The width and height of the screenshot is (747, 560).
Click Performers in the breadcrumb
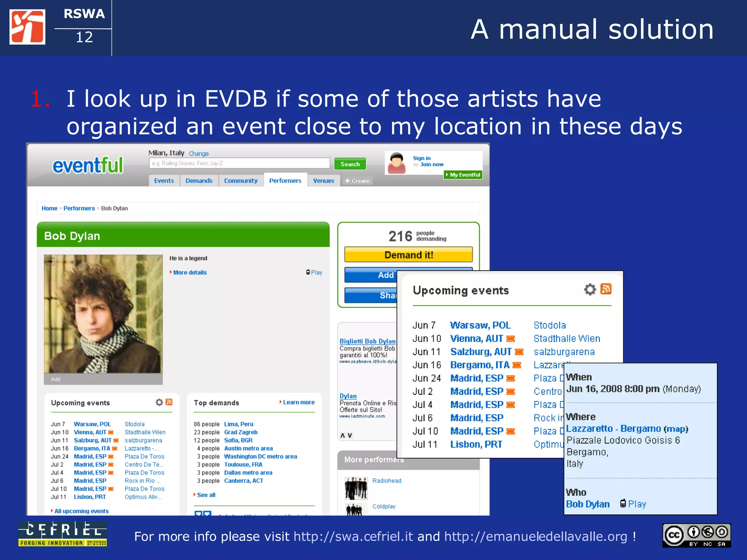[79, 208]
